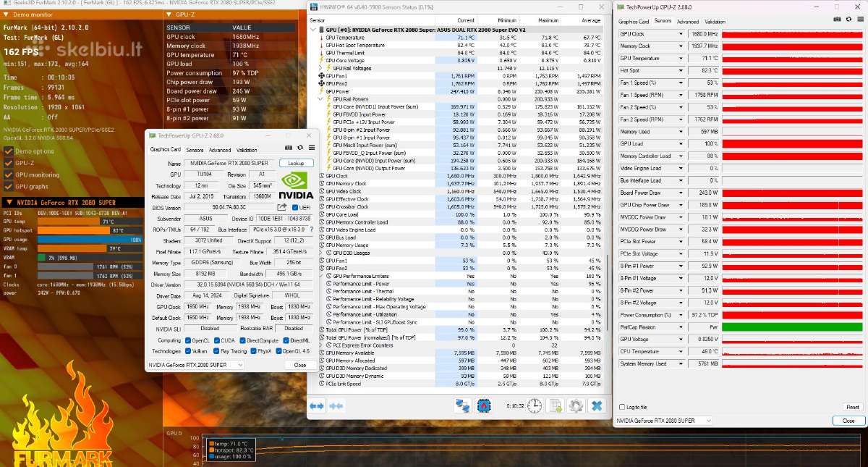Click GPU Core Voltage lightning icon in HWiNFO
Screen dimensions: 868x467
pos(322,60)
